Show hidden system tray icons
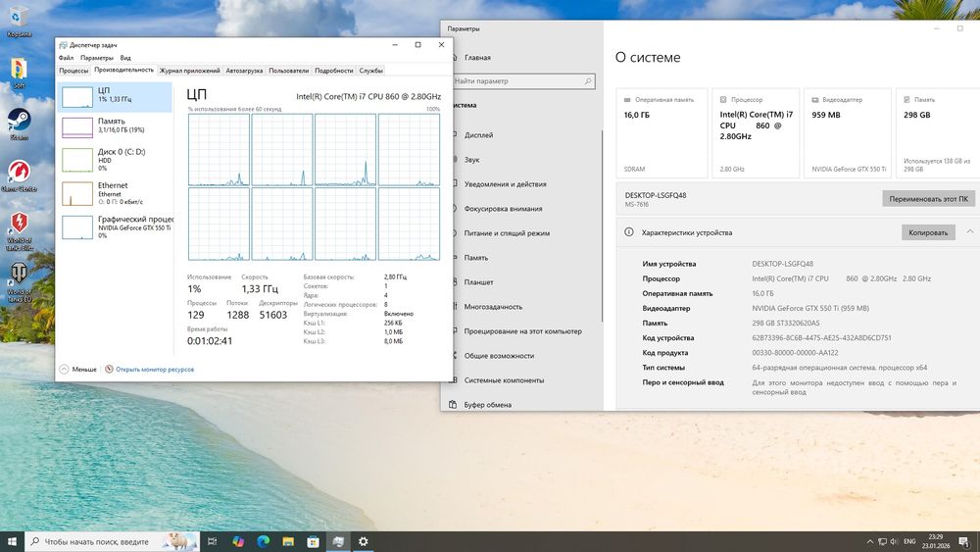 (x=869, y=541)
